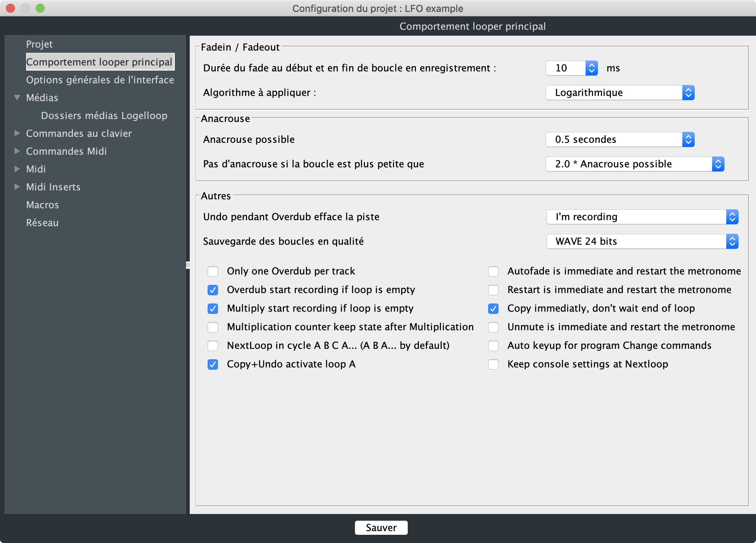Expand the Commandes Midi section
The width and height of the screenshot is (756, 543).
pos(17,151)
